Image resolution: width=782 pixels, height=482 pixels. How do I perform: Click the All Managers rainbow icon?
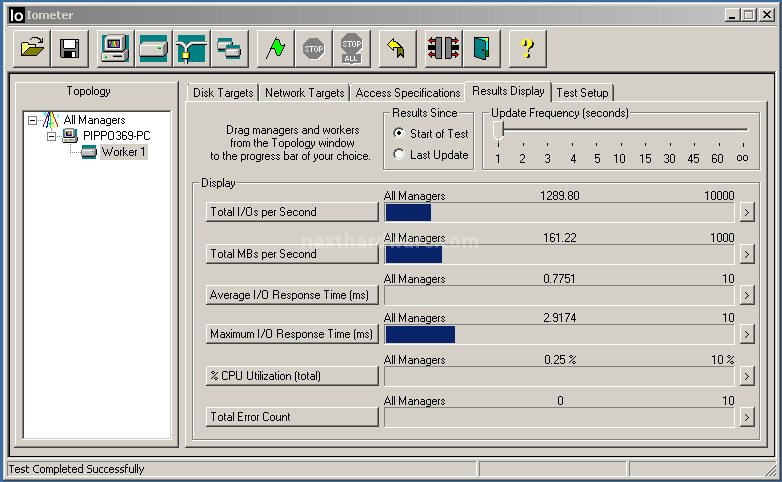(51, 120)
